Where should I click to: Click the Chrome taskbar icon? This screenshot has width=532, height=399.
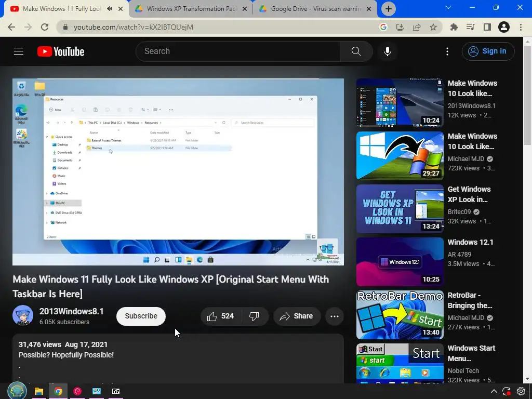58,391
